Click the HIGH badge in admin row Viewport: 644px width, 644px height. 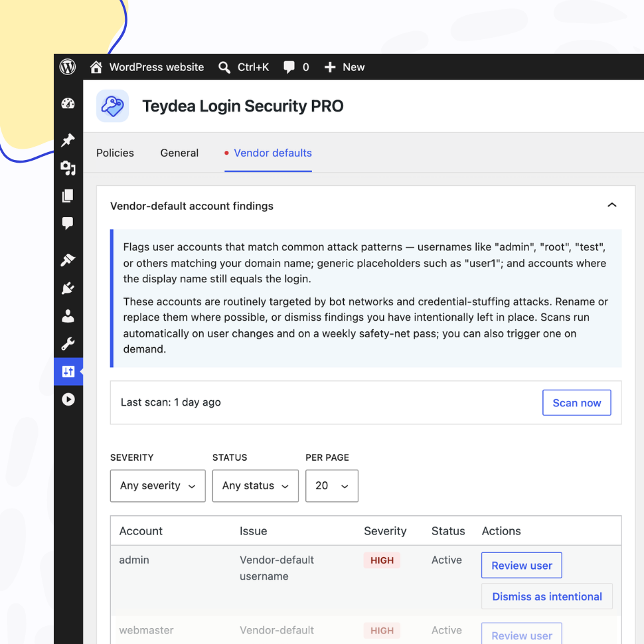382,560
